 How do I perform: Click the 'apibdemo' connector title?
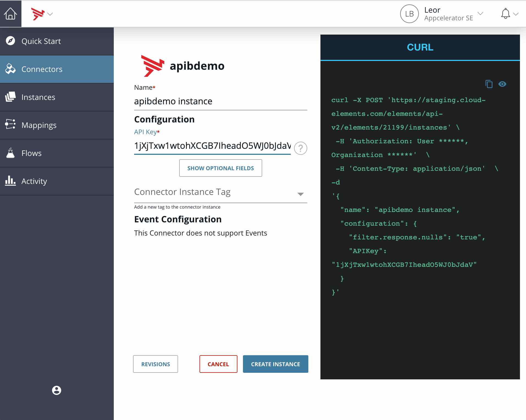point(197,66)
